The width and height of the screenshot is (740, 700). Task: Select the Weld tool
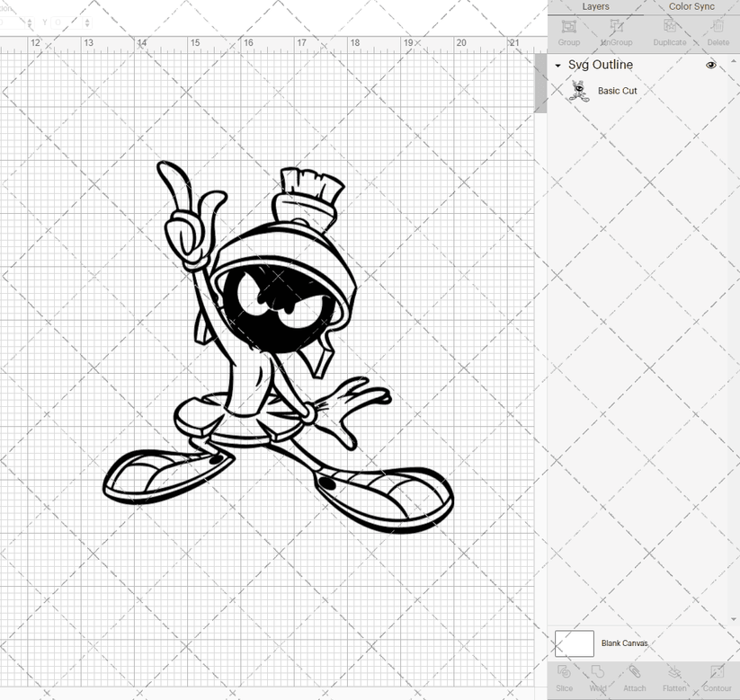click(598, 677)
